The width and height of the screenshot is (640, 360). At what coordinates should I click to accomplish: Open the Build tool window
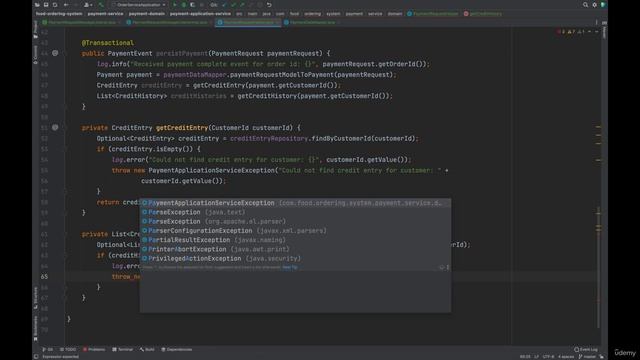147,349
